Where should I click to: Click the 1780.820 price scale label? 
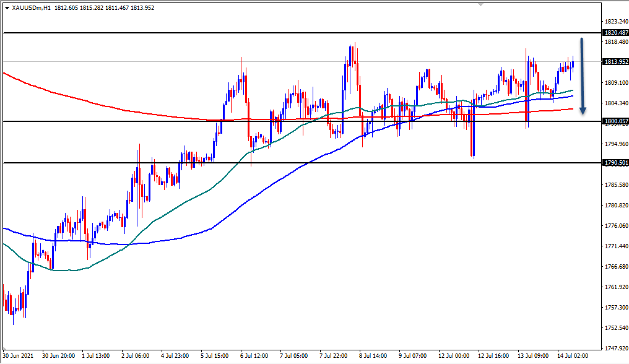coord(616,206)
